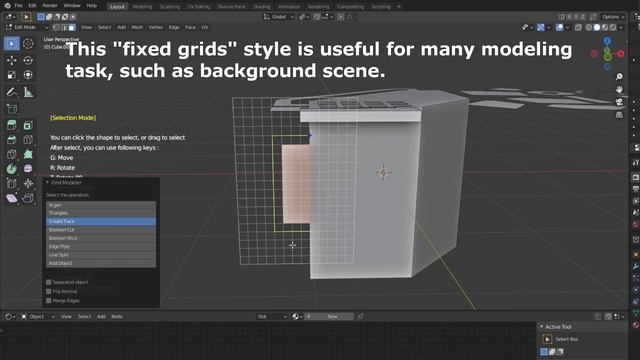Select the Rotate tool

[28, 60]
